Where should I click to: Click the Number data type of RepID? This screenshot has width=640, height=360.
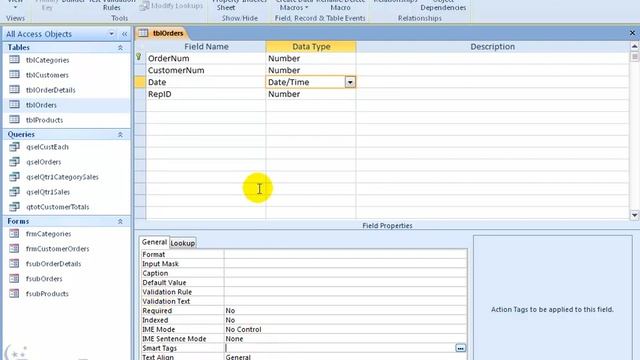pyautogui.click(x=311, y=94)
